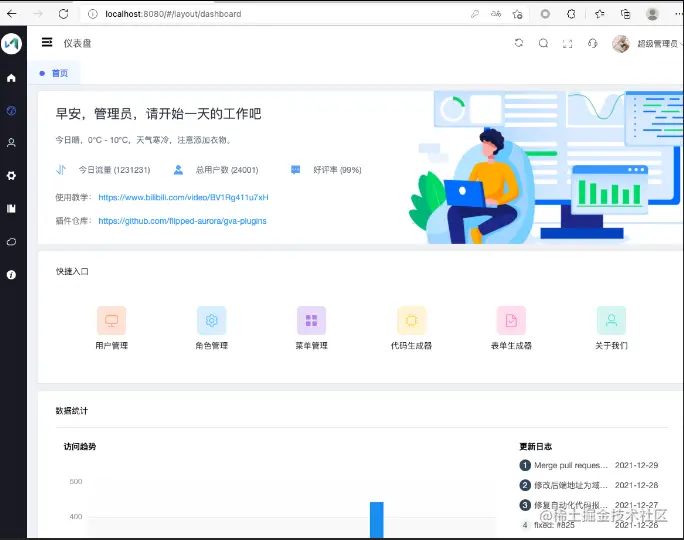Click the browser back arrow
This screenshot has height=540, width=684.
click(x=12, y=14)
